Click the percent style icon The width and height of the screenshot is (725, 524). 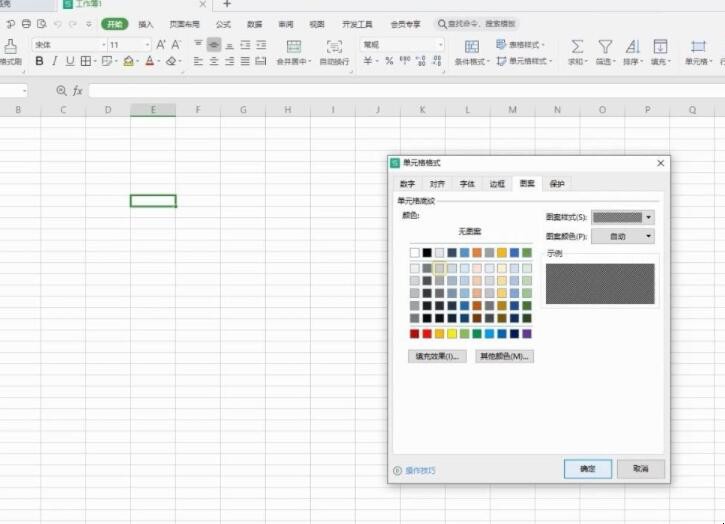click(389, 61)
